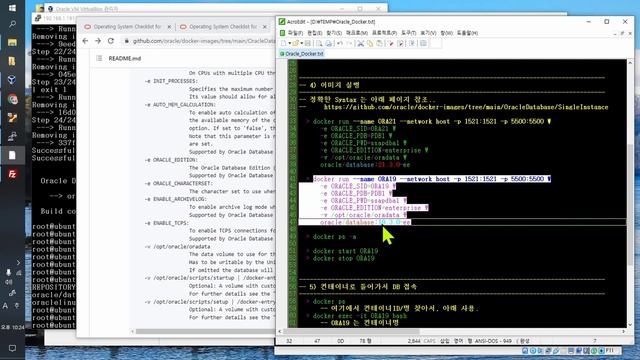Click the right arrow of AcroEdit horizontal scrollbar
Viewport: 640px width, 360px height.
[x=623, y=331]
